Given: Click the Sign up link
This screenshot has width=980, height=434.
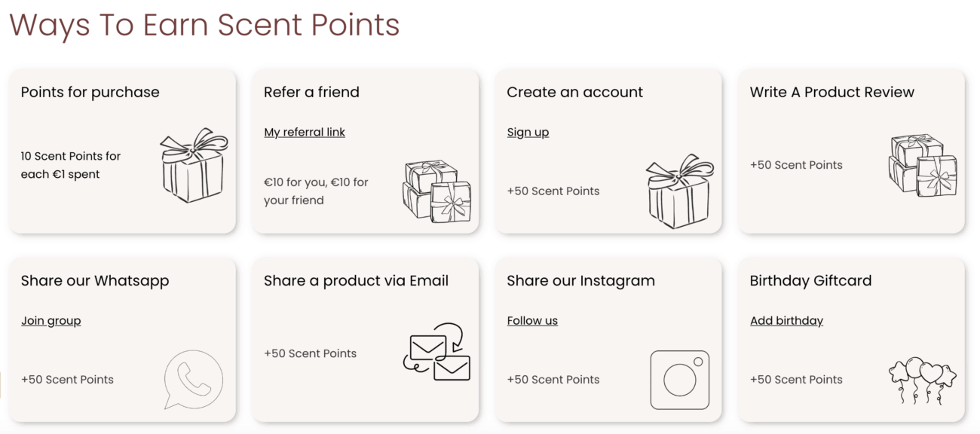Looking at the screenshot, I should coord(528,132).
